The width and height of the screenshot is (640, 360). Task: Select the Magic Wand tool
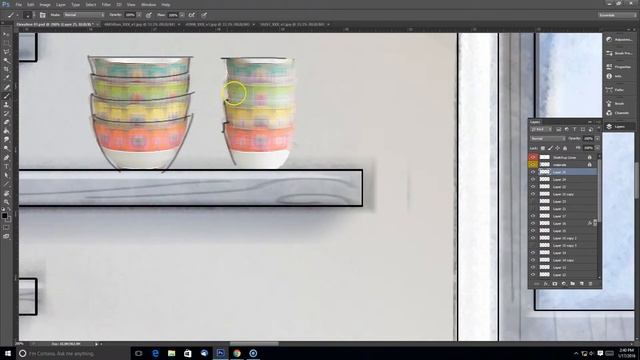(7, 60)
